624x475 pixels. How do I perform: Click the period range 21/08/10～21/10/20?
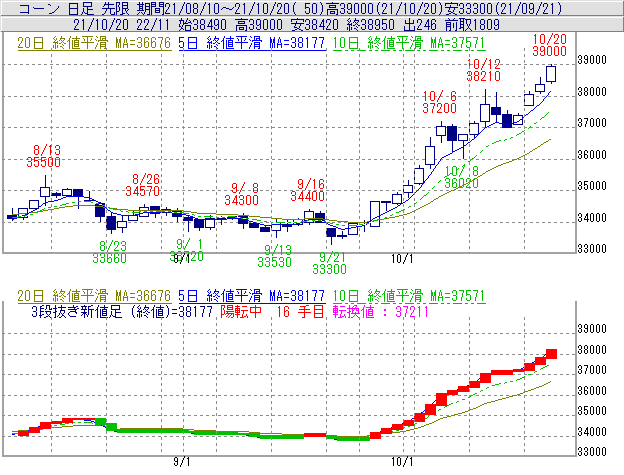click(229, 8)
